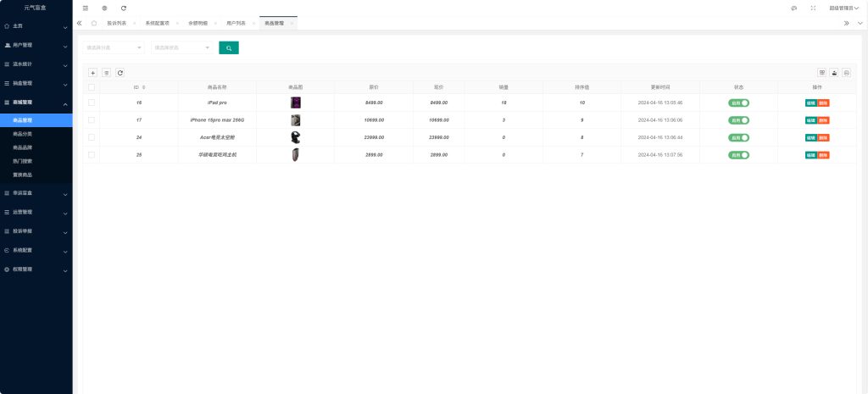Toggle the status switch for iPad pro

click(x=739, y=103)
